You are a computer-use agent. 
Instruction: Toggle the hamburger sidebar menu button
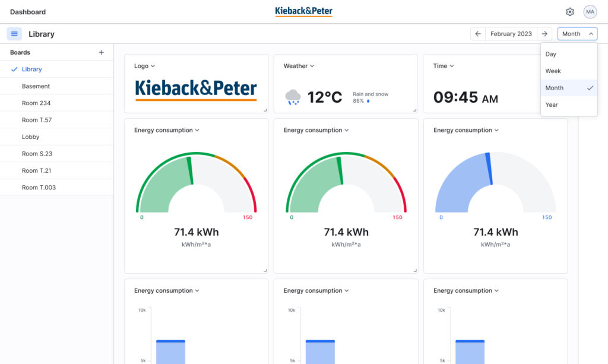(14, 34)
